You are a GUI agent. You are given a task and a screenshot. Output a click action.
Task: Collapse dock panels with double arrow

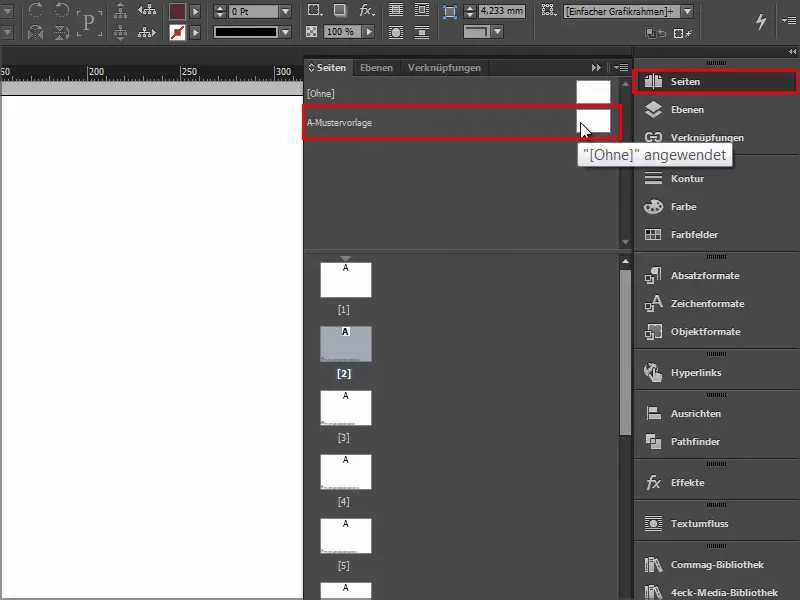point(792,52)
